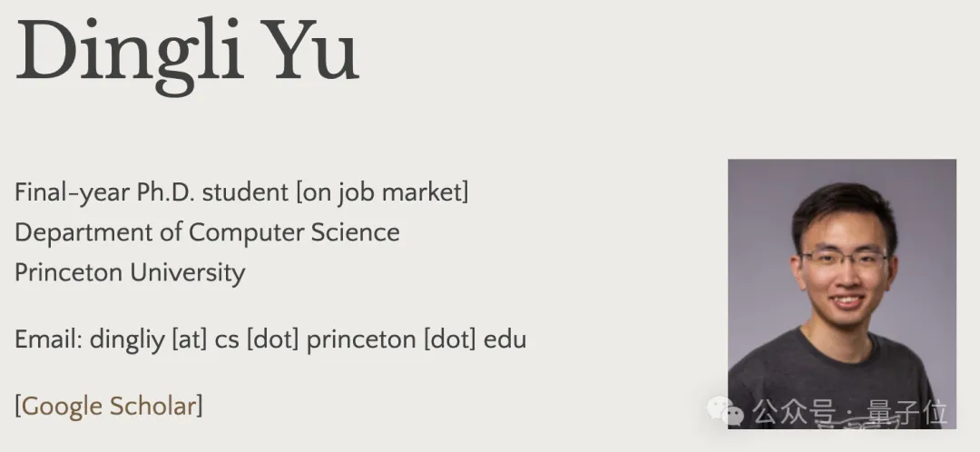Click the word Scholar in the link
This screenshot has width=980, height=452.
tap(152, 407)
